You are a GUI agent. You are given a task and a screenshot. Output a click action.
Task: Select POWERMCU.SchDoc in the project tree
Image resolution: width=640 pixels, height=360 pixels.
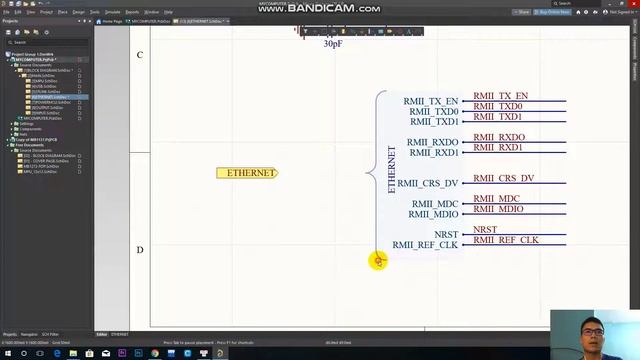tap(51, 102)
